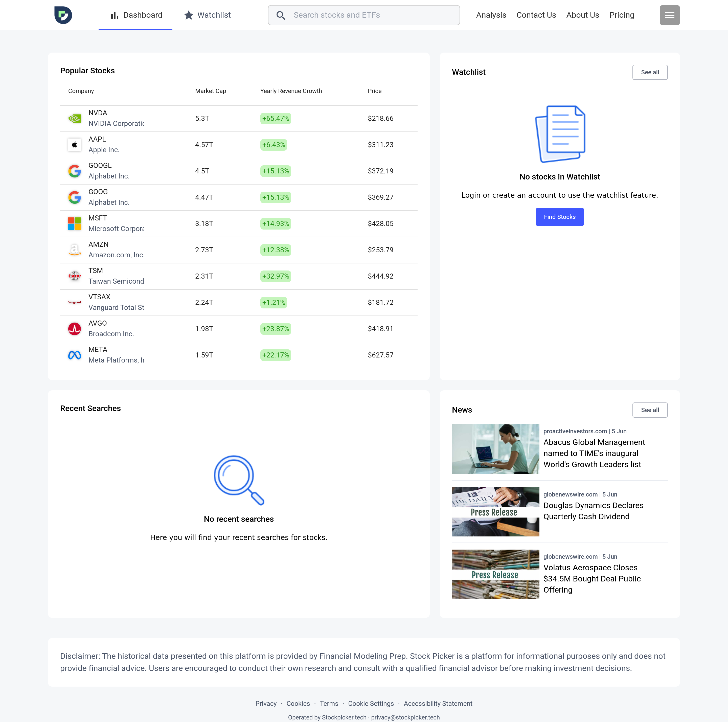
Task: Click the Google logo in GOOGL row
Action: (x=75, y=171)
